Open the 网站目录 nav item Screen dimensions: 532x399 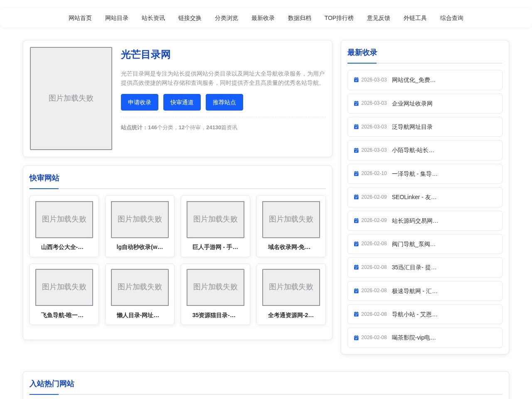click(x=116, y=18)
